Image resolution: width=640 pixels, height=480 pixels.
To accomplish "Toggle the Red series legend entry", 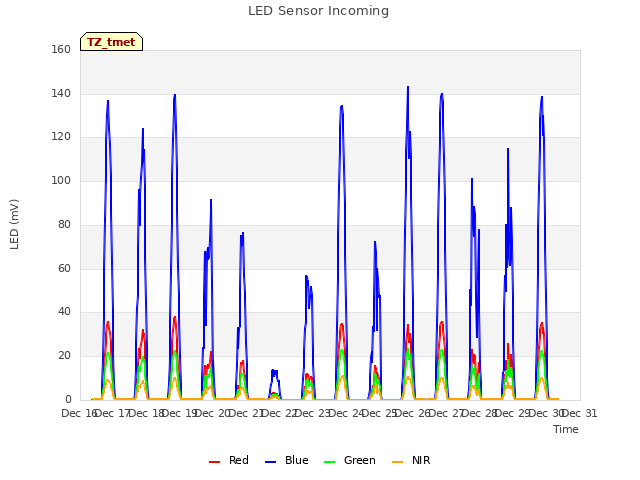I will [229, 460].
